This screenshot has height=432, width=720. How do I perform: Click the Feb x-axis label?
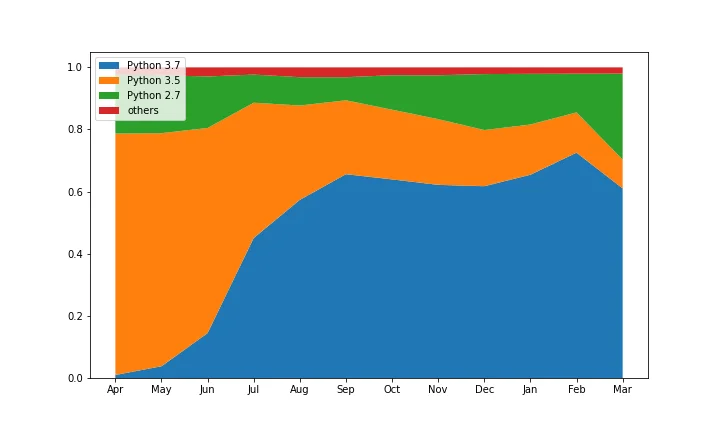[576, 389]
